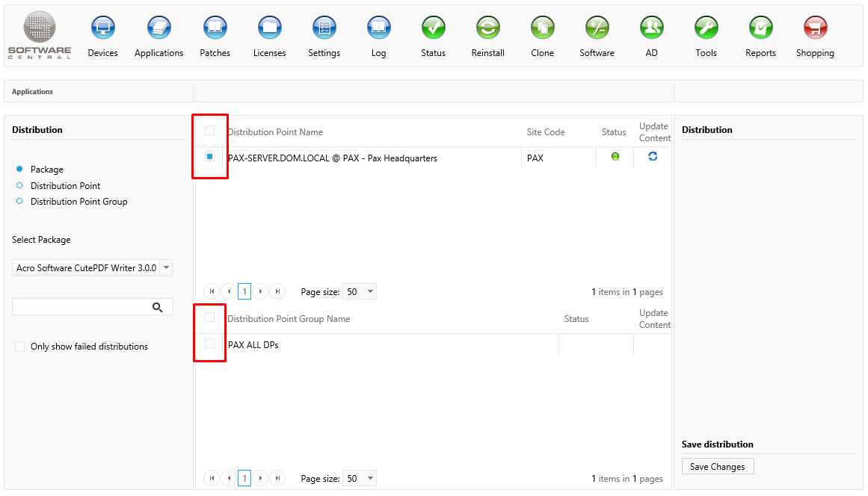Image resolution: width=868 pixels, height=496 pixels.
Task: Expand the Select Package dropdown
Action: tap(166, 267)
